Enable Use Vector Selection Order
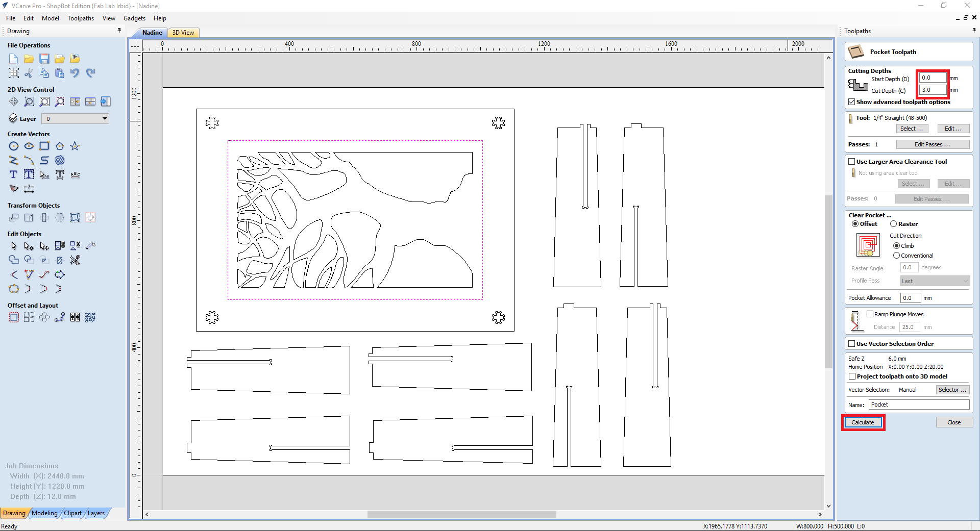Viewport: 980px width, 531px height. point(851,344)
